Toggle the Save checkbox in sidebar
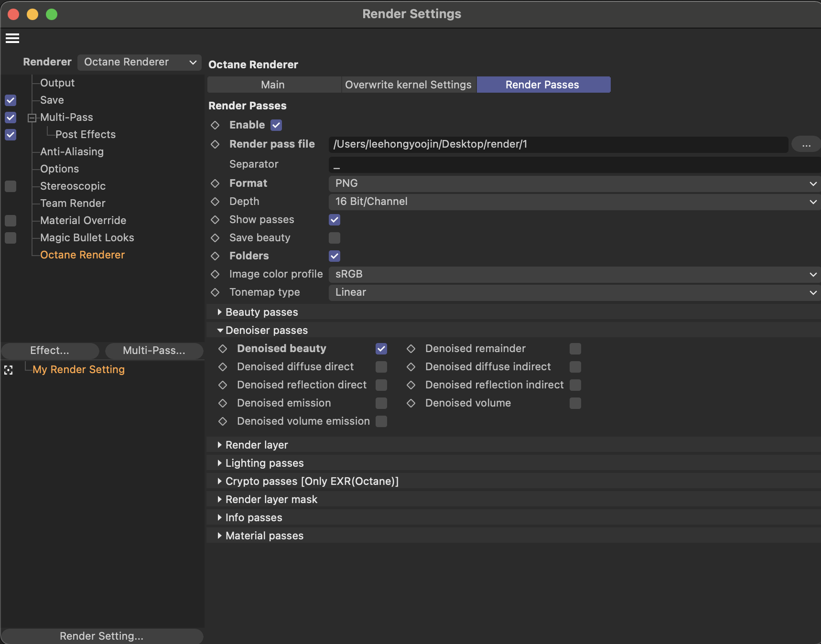821x644 pixels. pos(11,100)
